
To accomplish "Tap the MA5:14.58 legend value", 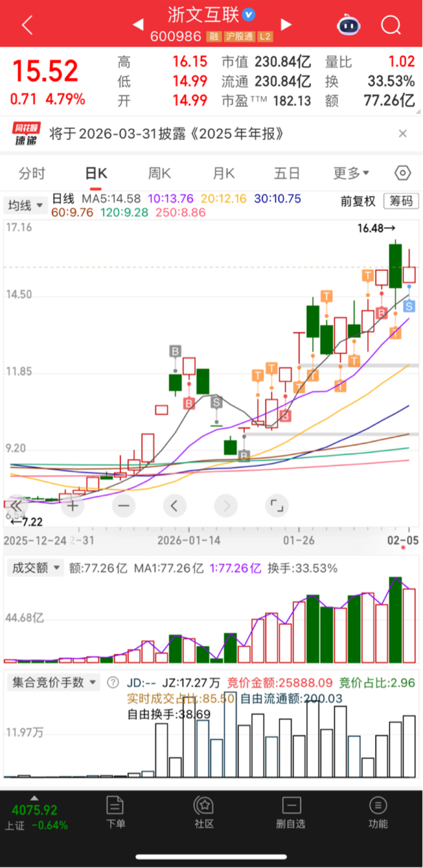I will [x=111, y=199].
